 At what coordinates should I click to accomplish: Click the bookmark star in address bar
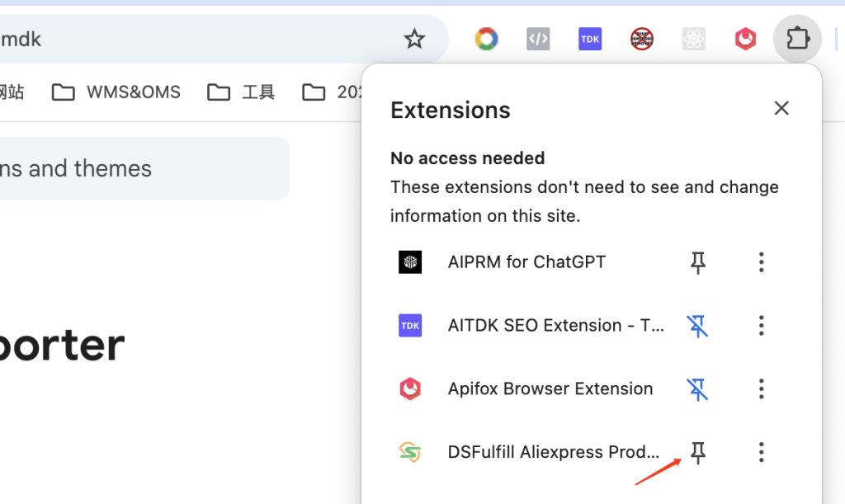pos(414,39)
